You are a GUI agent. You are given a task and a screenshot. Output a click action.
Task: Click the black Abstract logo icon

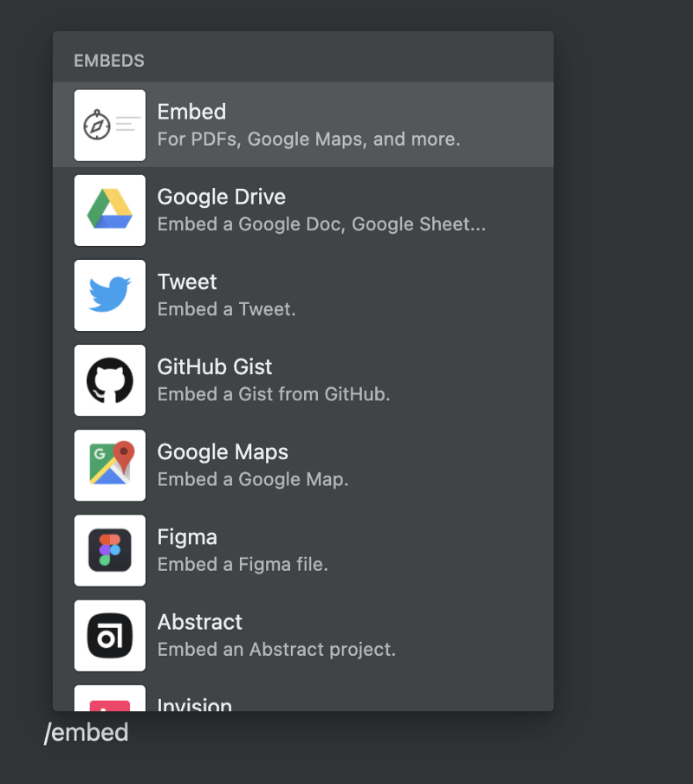109,635
